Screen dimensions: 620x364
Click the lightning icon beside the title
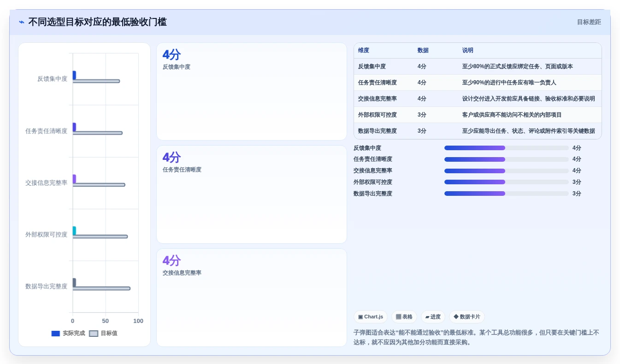pos(22,22)
